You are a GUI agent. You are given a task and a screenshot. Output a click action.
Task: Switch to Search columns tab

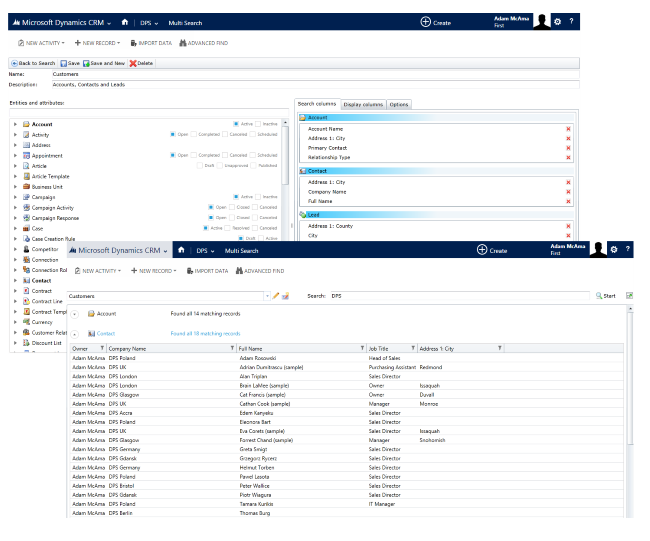point(317,104)
